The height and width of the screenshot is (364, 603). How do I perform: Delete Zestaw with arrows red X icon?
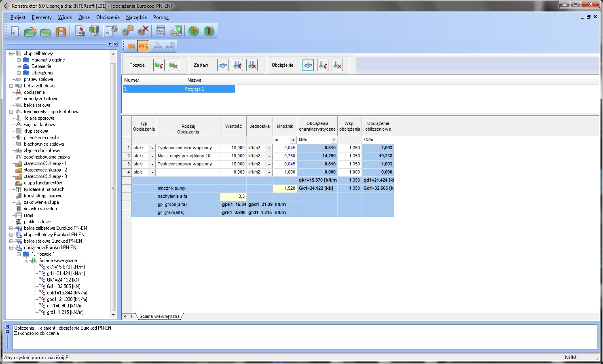(x=252, y=65)
